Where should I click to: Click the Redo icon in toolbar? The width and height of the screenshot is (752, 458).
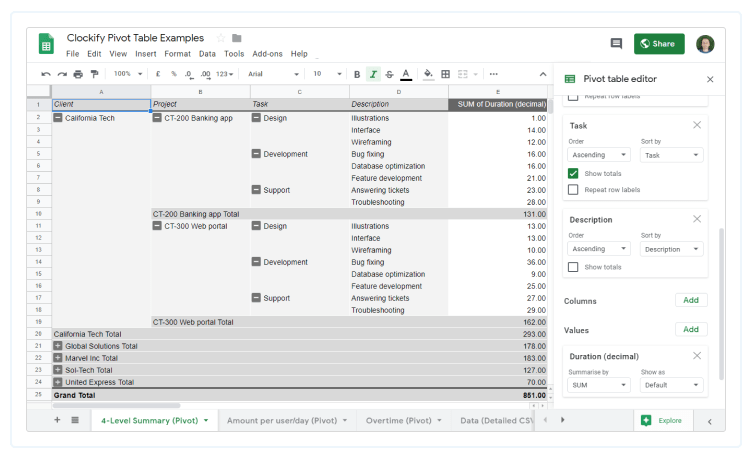(x=62, y=74)
